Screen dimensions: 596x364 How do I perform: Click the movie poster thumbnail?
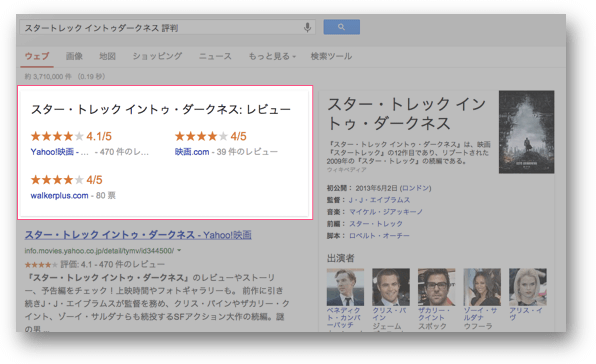point(526,132)
